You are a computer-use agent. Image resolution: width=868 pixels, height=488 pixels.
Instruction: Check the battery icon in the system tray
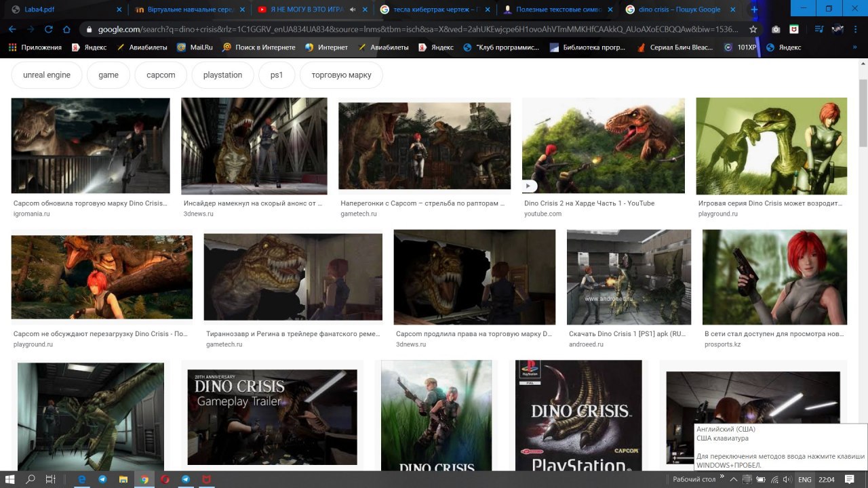[761, 479]
